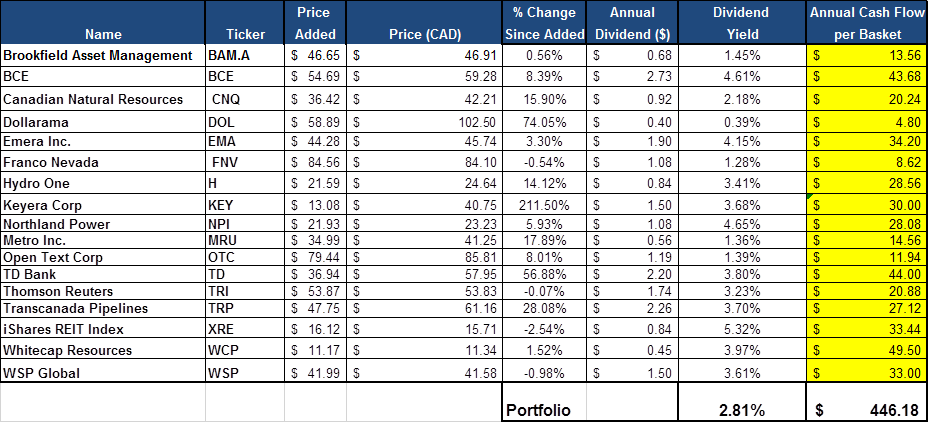Click the yellow 44.00 cash flow cell

click(867, 274)
